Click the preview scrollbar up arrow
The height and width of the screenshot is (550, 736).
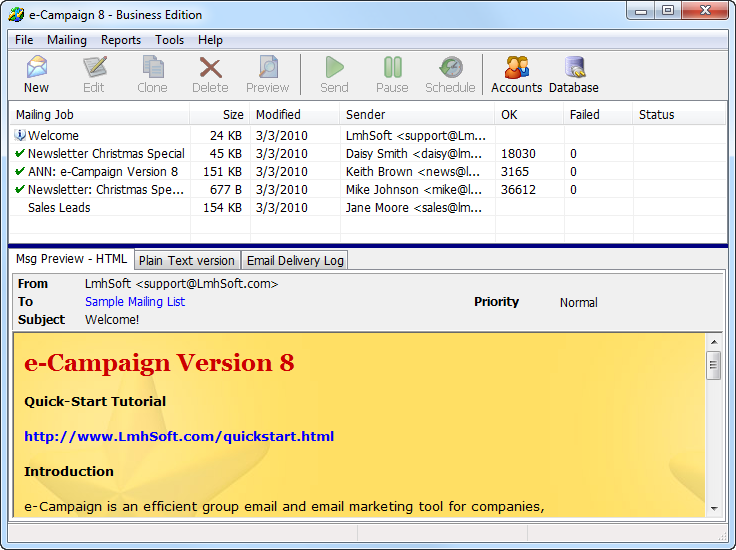tap(714, 342)
